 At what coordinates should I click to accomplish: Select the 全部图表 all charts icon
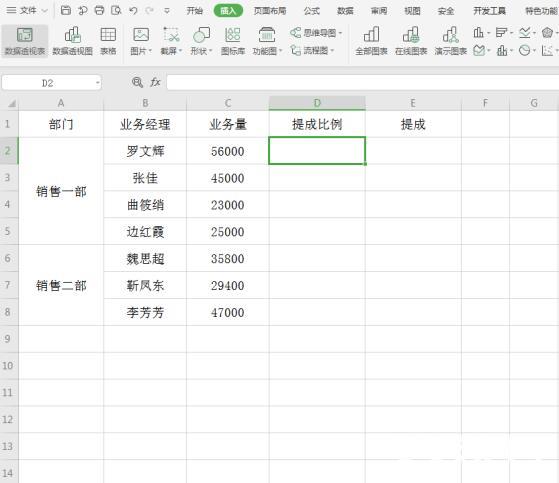point(371,35)
